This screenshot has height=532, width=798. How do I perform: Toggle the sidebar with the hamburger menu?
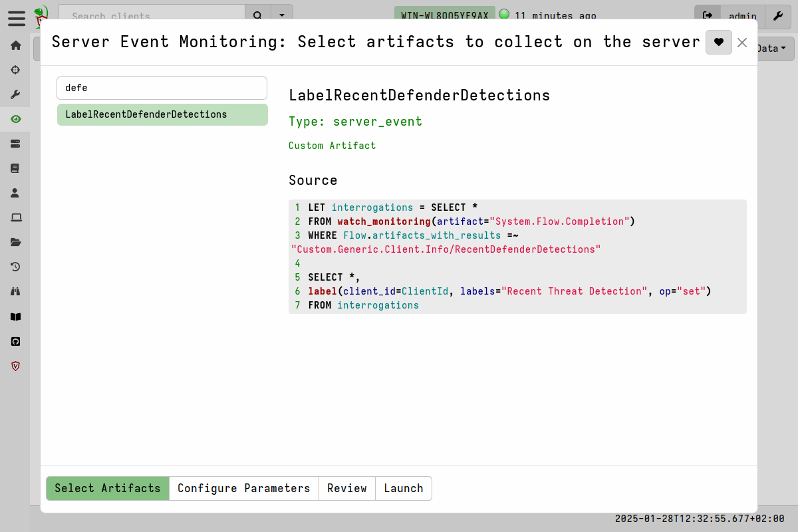point(16,19)
